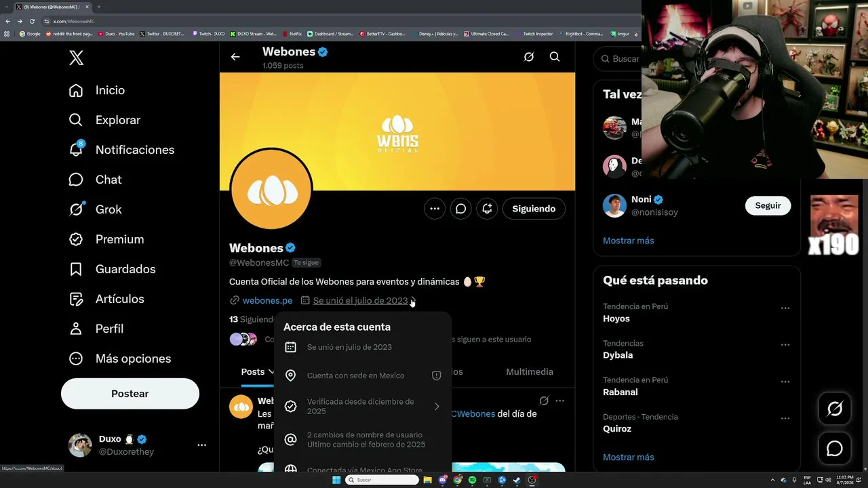Click the shield icon beside Mexico location
868x488 pixels.
pyautogui.click(x=437, y=375)
